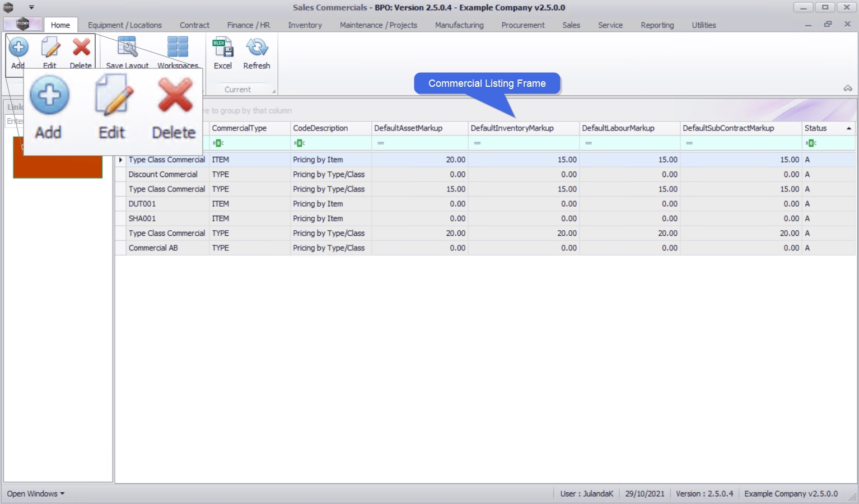The height and width of the screenshot is (504, 859).
Task: Click the filter operator icon under CommercialType
Action: 218,143
